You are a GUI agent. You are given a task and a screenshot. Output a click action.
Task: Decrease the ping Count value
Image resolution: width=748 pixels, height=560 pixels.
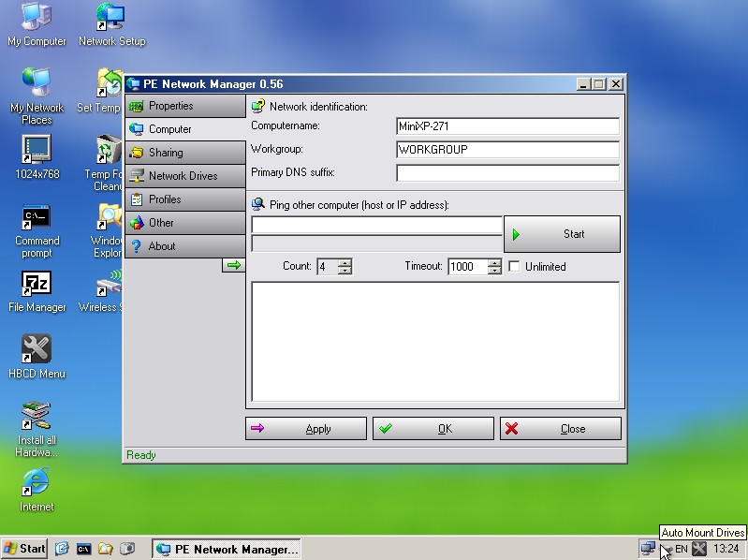click(x=345, y=271)
